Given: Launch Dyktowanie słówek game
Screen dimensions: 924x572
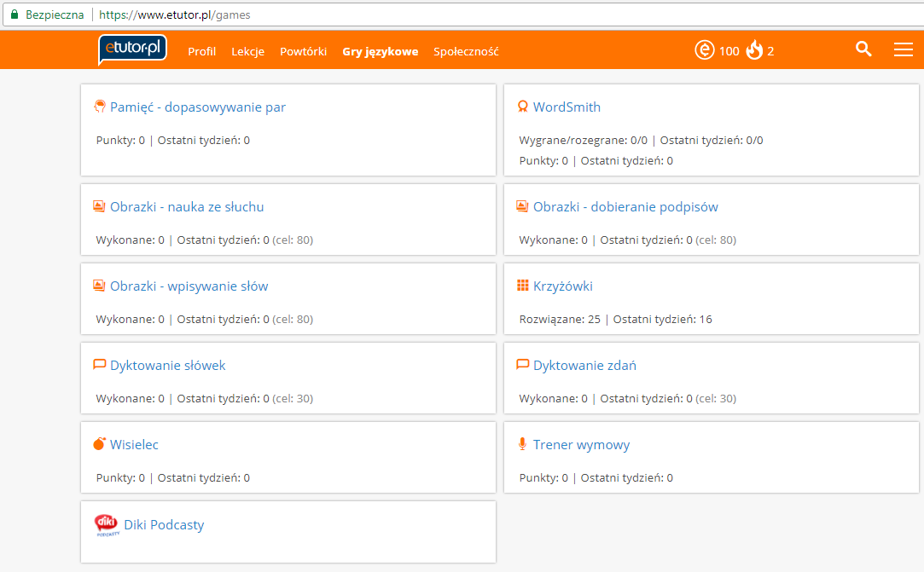Looking at the screenshot, I should coord(168,366).
